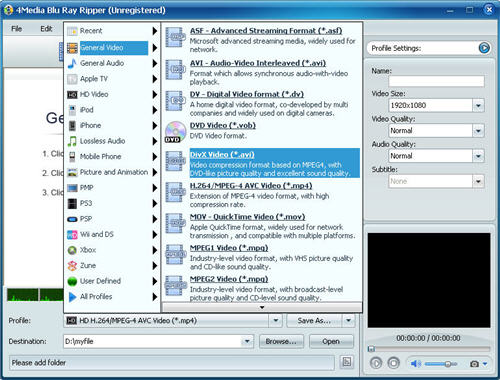Click the log icon beside status bar
The width and height of the screenshot is (500, 380).
[x=347, y=362]
